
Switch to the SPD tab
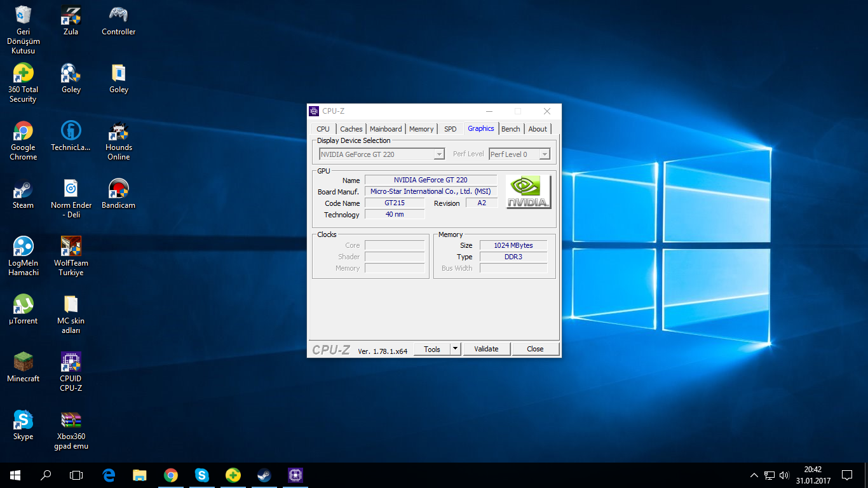point(450,129)
